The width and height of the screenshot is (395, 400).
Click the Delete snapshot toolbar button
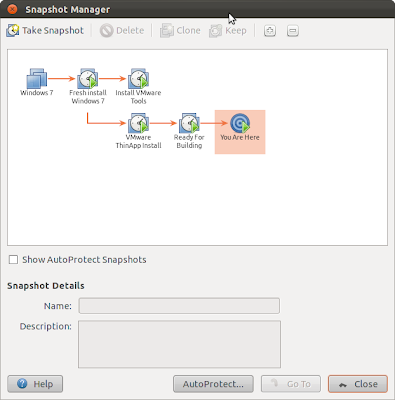coord(122,31)
